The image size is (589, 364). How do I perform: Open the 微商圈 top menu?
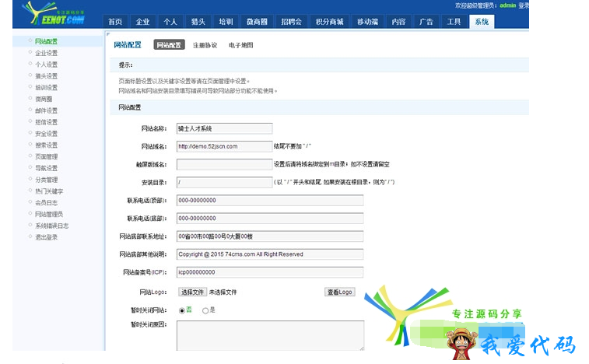[x=257, y=22]
